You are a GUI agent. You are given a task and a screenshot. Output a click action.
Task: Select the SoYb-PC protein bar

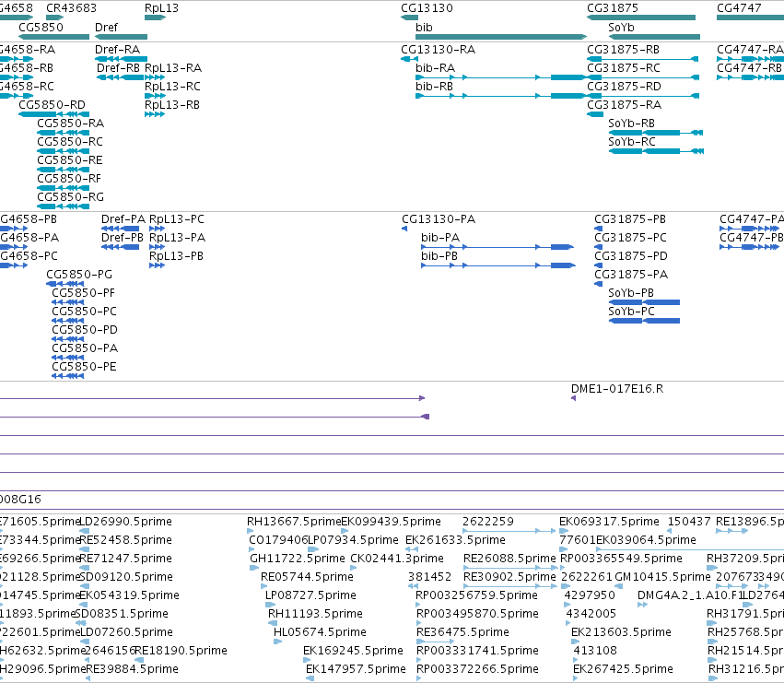pyautogui.click(x=644, y=321)
